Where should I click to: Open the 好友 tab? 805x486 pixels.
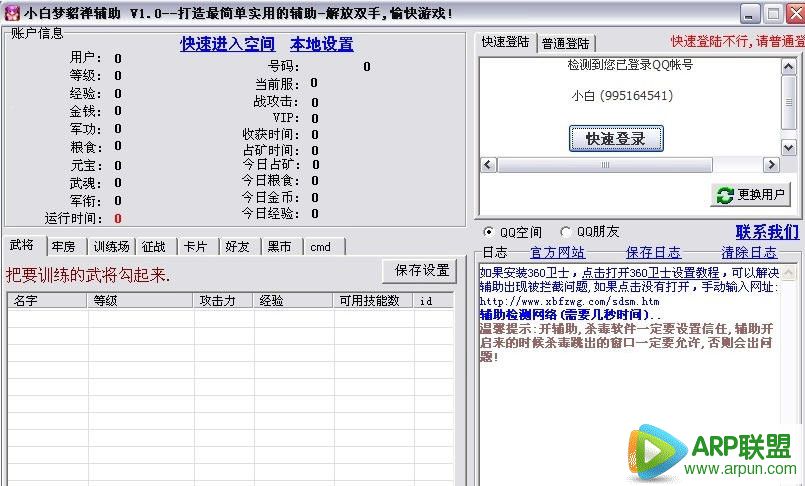(239, 247)
